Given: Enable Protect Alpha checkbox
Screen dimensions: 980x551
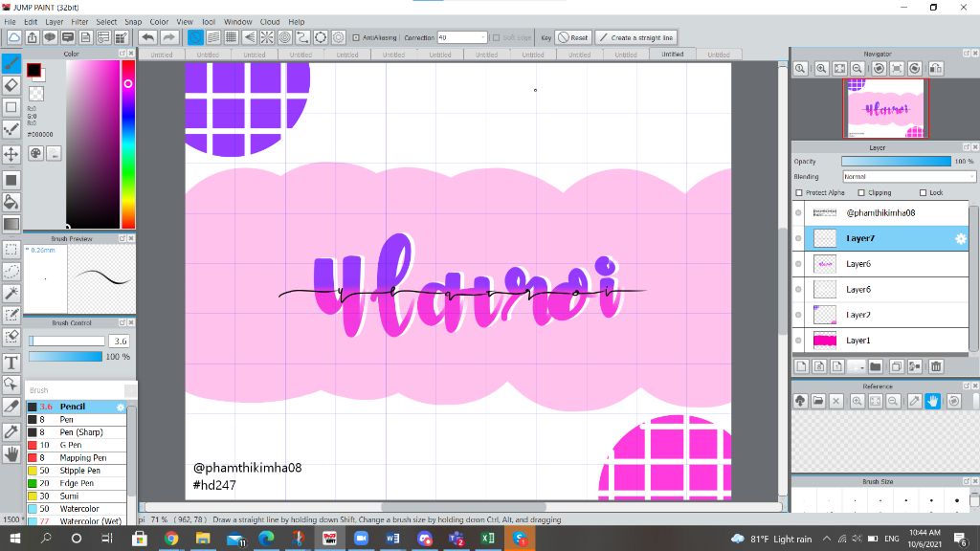Looking at the screenshot, I should pos(799,192).
